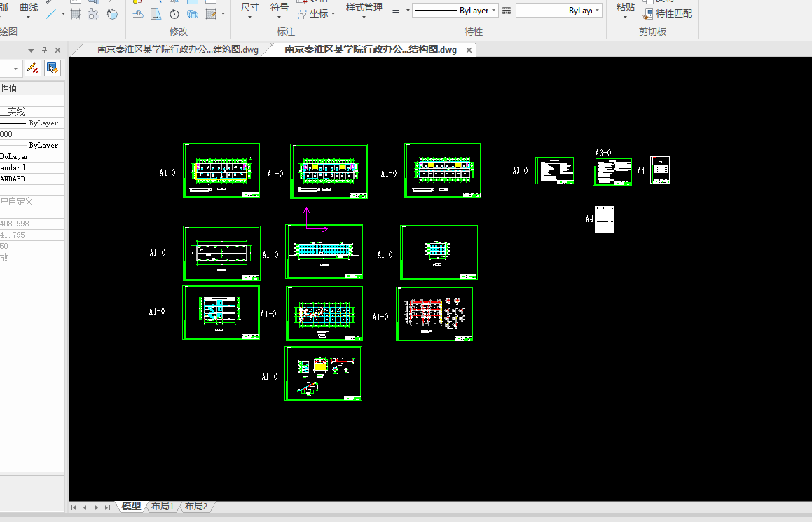Click the revision cloud tool icon
The height and width of the screenshot is (522, 812).
point(94,14)
